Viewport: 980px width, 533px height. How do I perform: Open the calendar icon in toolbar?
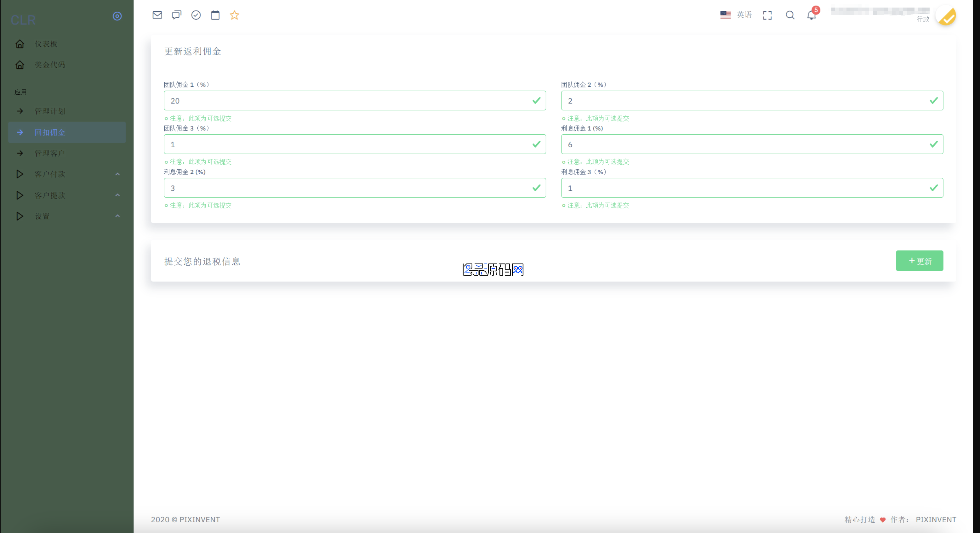pyautogui.click(x=215, y=15)
